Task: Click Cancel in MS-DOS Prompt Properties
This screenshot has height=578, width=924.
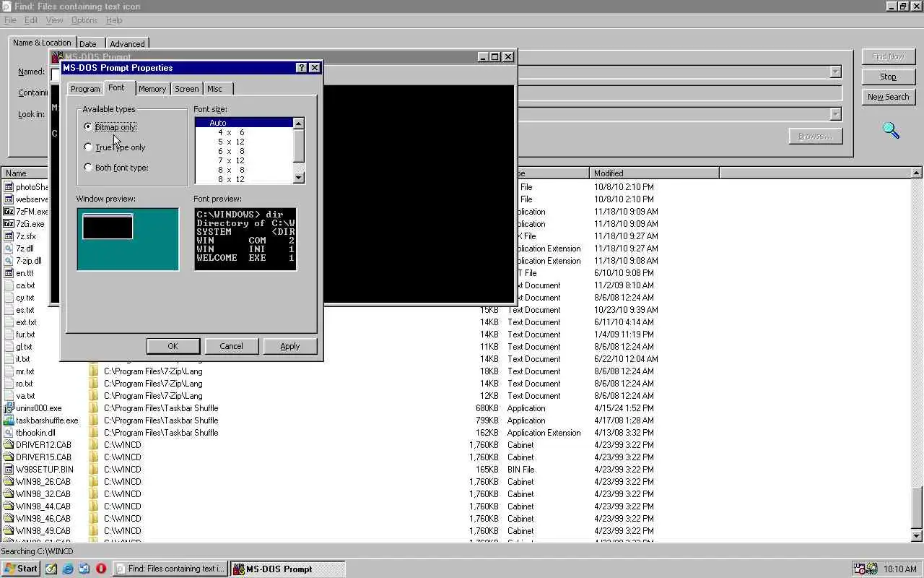Action: click(x=231, y=346)
